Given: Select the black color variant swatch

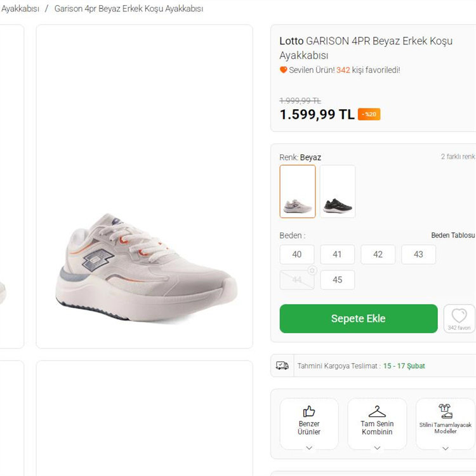Looking at the screenshot, I should (338, 192).
